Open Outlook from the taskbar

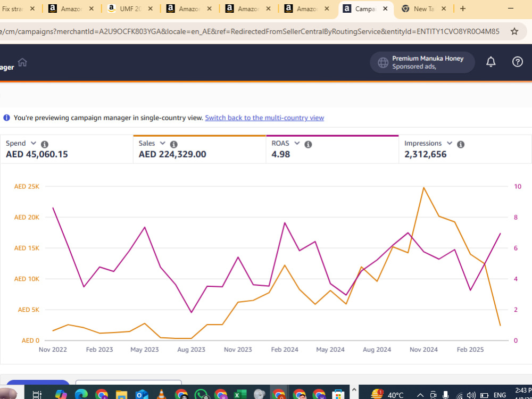[x=141, y=394]
